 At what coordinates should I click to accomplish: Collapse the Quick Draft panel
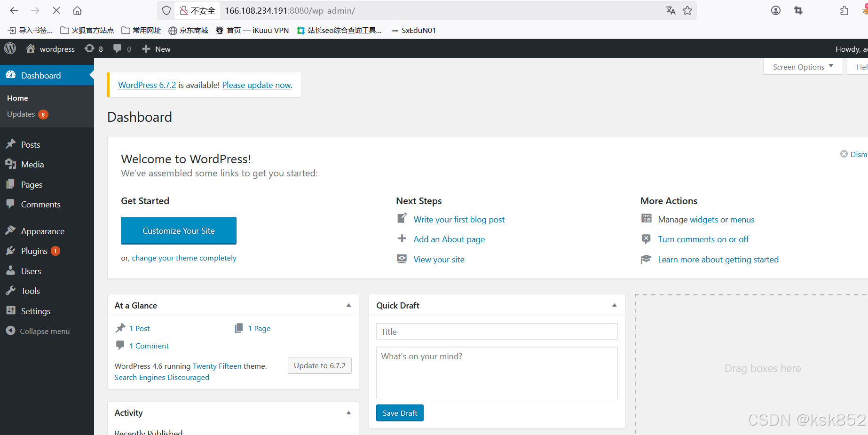click(615, 305)
